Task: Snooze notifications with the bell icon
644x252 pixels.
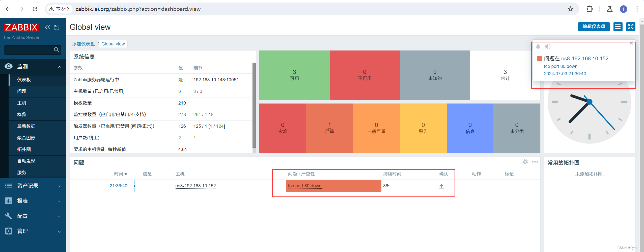Action: [x=538, y=46]
